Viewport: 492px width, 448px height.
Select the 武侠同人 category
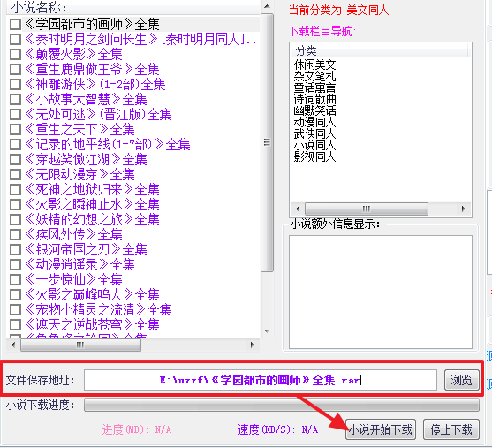coord(314,133)
